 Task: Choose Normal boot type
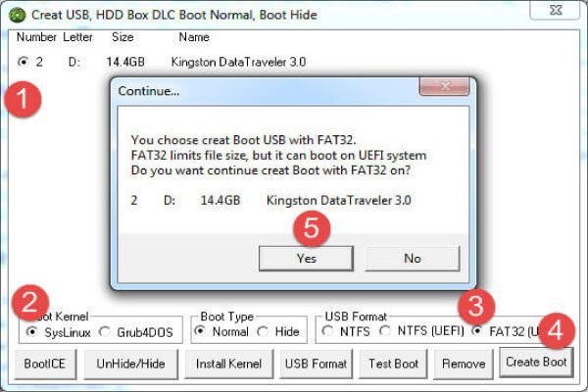(x=200, y=331)
